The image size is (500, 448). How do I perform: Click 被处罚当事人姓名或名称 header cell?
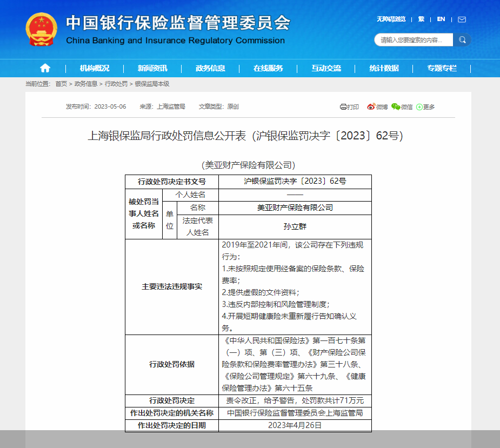click(x=144, y=213)
